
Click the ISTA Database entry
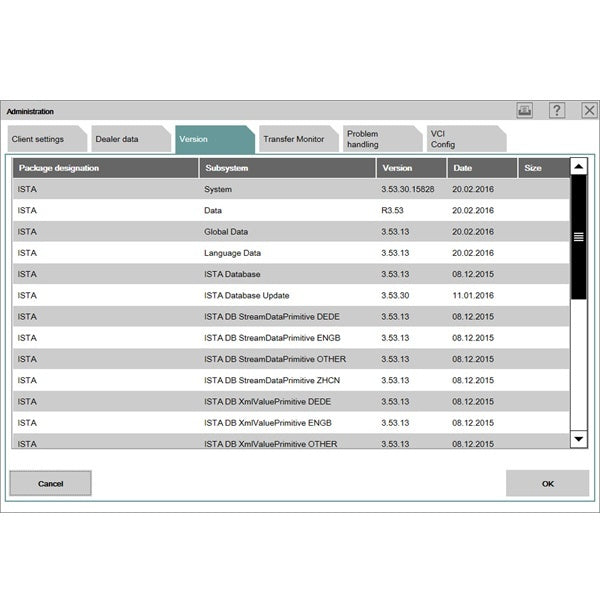tap(232, 274)
